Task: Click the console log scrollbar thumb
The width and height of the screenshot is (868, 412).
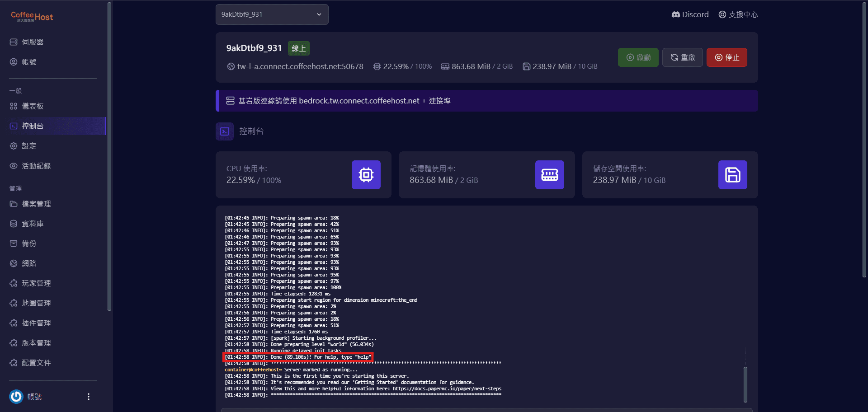Action: click(x=745, y=384)
